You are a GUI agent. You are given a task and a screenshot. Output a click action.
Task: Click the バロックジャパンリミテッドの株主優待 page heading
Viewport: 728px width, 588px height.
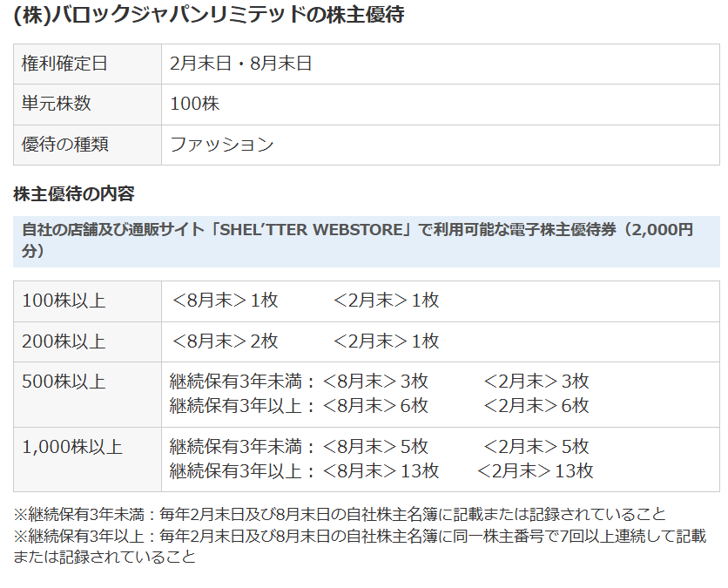tap(209, 15)
